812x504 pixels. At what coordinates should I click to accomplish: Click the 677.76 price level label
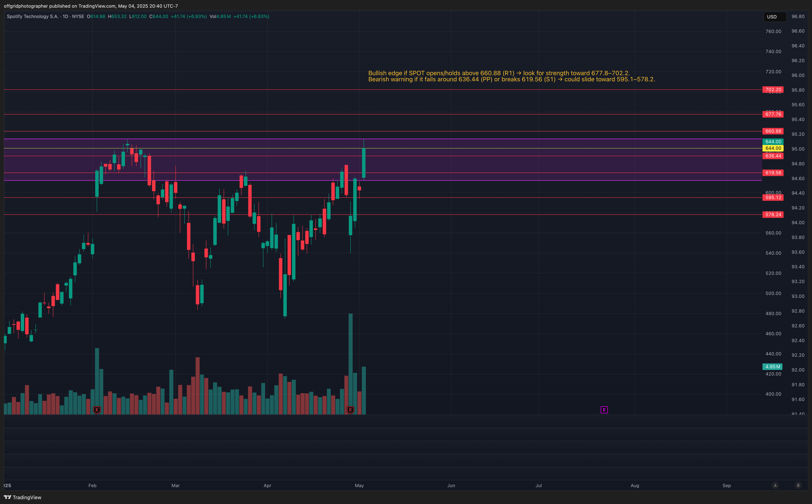pos(773,114)
